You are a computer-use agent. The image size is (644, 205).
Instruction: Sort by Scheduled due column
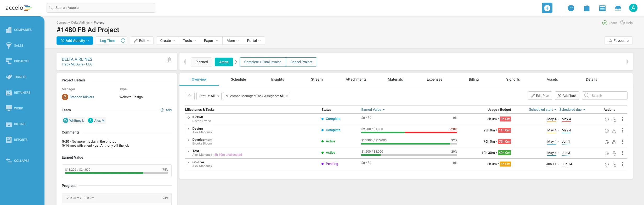pos(572,110)
